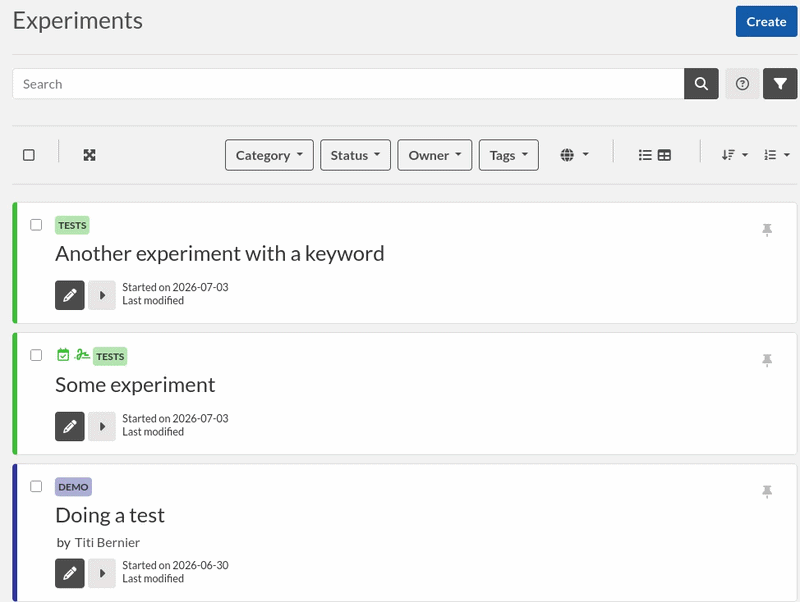Open the Doing a test title
The height and width of the screenshot is (602, 800).
(x=110, y=515)
